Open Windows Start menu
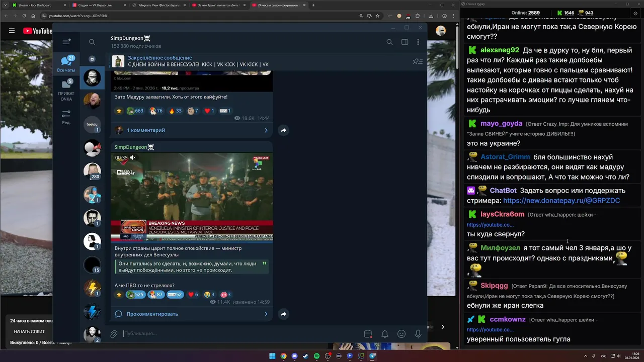The width and height of the screenshot is (644, 362). coord(272,356)
